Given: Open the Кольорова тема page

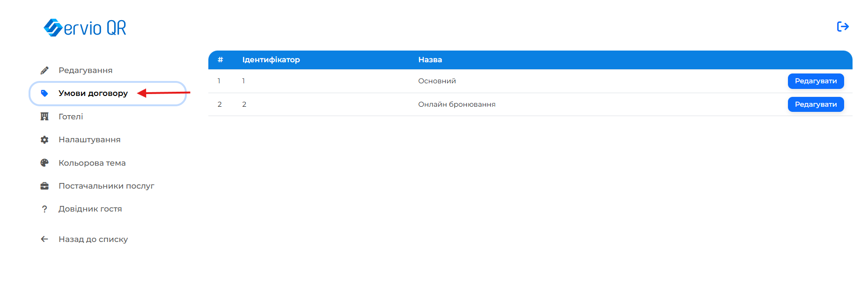Looking at the screenshot, I should pos(92,163).
